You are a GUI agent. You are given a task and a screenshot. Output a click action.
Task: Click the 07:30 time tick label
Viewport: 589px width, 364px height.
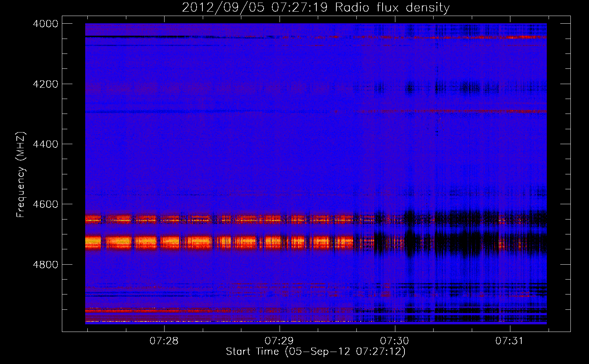395,341
